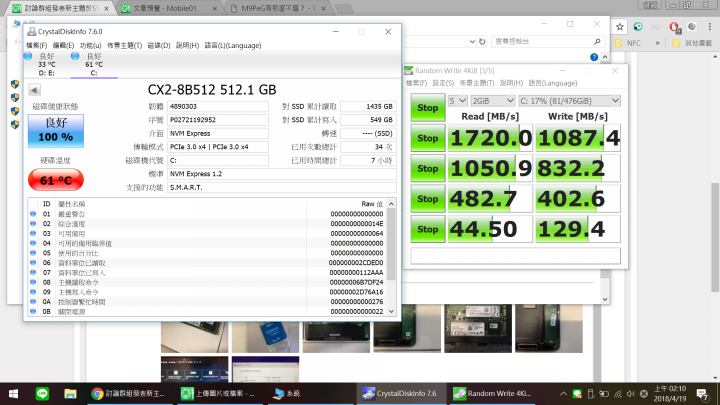Image resolution: width=720 pixels, height=405 pixels.
Task: Open the Disk (D) menu in CrystalDiskInfo
Action: click(x=159, y=45)
